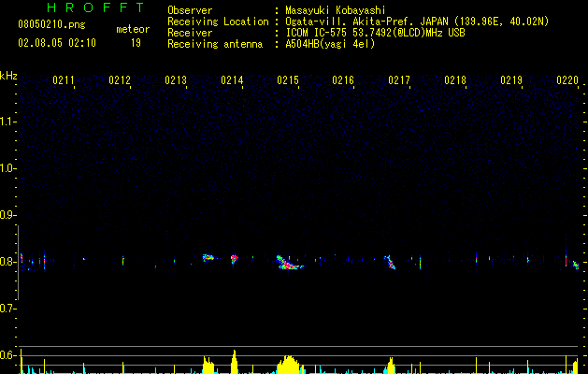This screenshot has width=588, height=374.
Task: Click the meteor echo just before 0214
Action: tap(235, 259)
